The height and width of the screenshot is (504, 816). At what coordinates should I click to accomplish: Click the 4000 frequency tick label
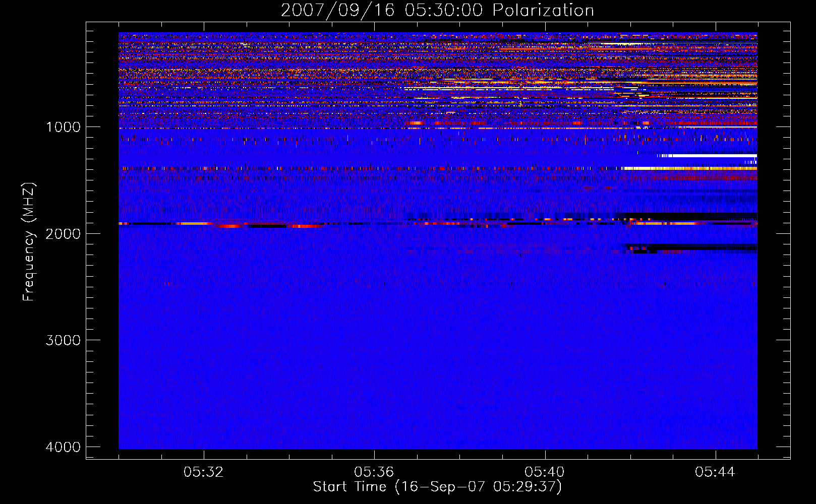63,447
